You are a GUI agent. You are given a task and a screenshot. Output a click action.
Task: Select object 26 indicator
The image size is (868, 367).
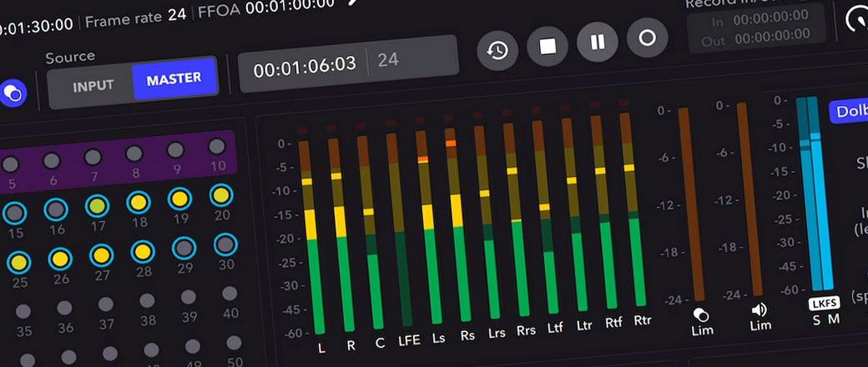click(60, 259)
